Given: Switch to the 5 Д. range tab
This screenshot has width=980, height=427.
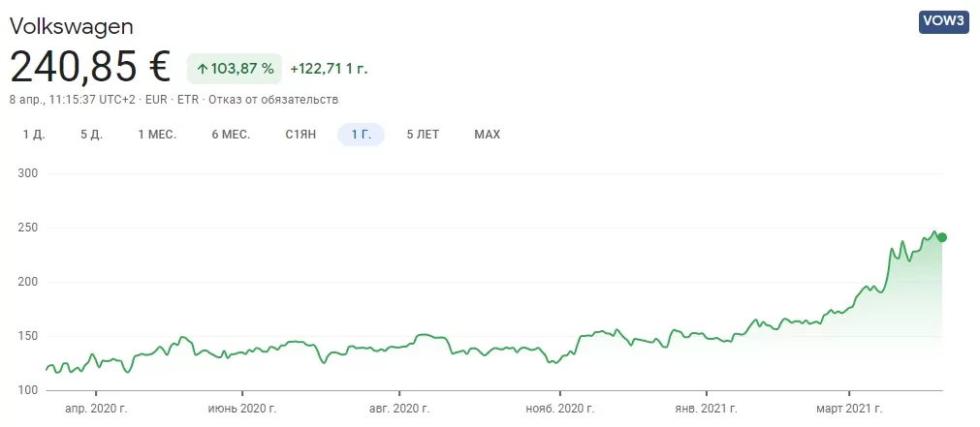Looking at the screenshot, I should (92, 135).
